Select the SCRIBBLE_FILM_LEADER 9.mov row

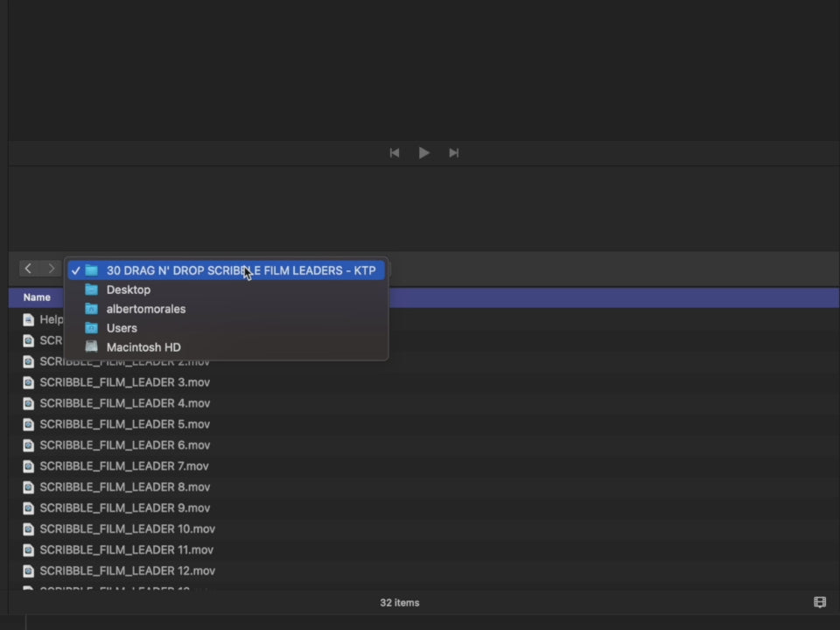click(124, 508)
